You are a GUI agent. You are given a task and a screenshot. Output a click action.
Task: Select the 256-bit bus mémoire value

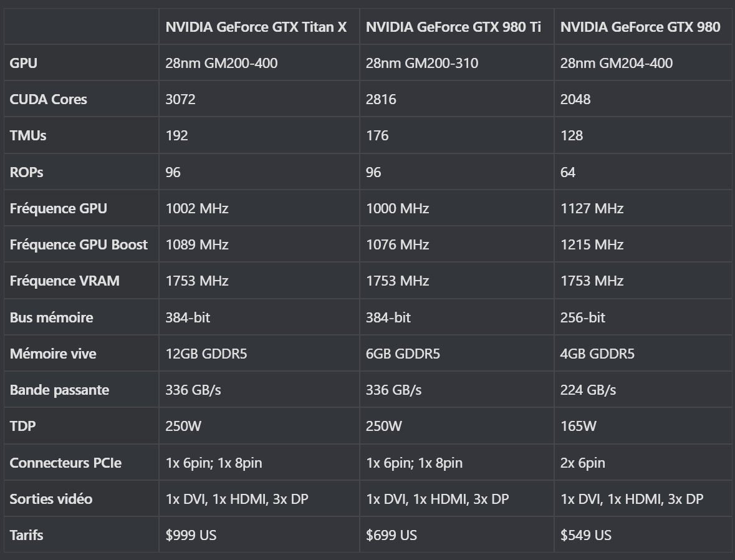(x=583, y=317)
